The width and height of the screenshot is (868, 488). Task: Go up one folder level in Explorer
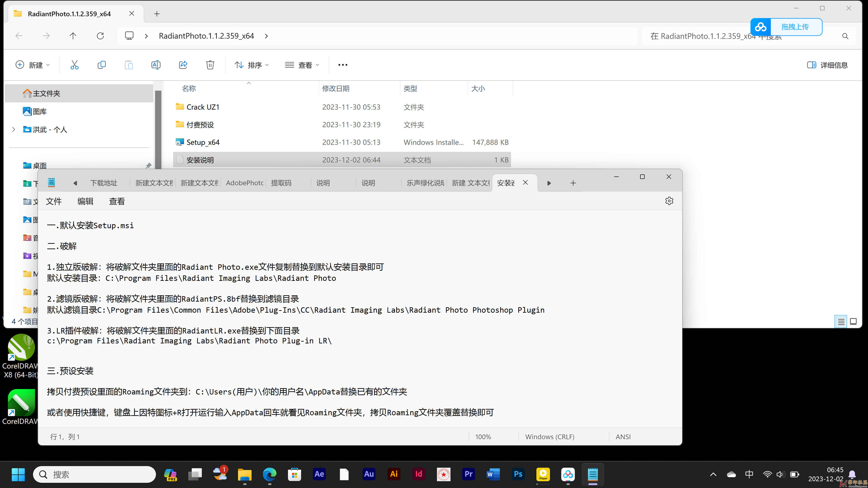[x=73, y=36]
